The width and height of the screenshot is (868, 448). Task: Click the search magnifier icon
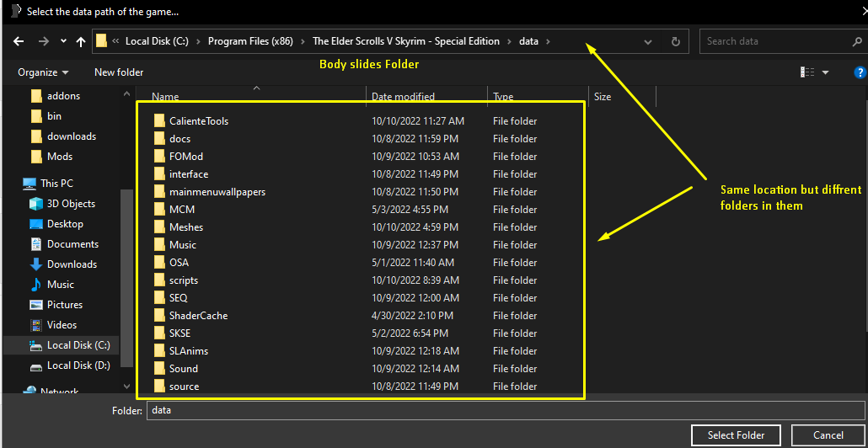857,41
